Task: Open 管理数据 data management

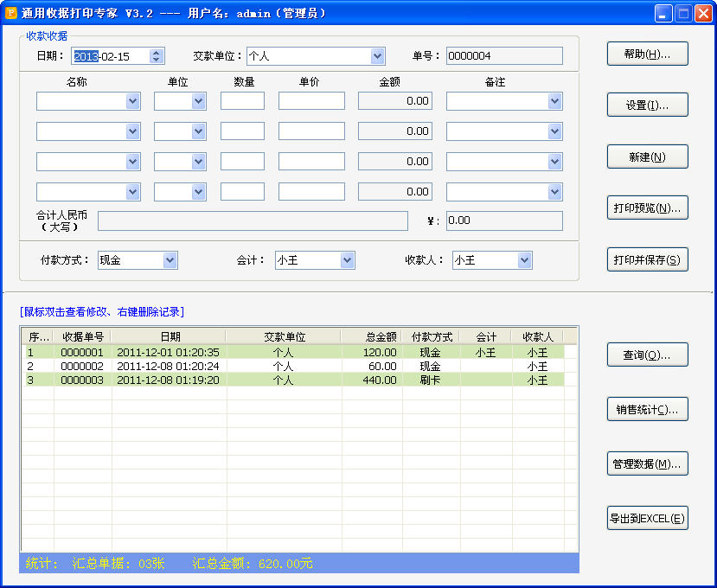Action: [x=647, y=463]
